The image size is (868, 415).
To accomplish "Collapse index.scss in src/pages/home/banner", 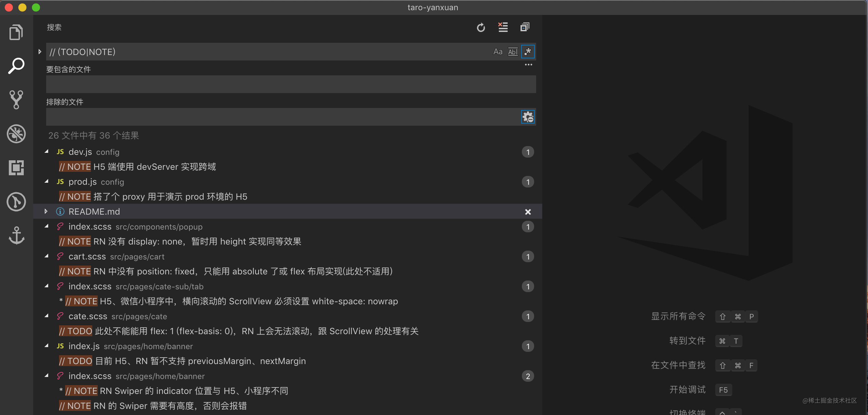I will coord(47,376).
